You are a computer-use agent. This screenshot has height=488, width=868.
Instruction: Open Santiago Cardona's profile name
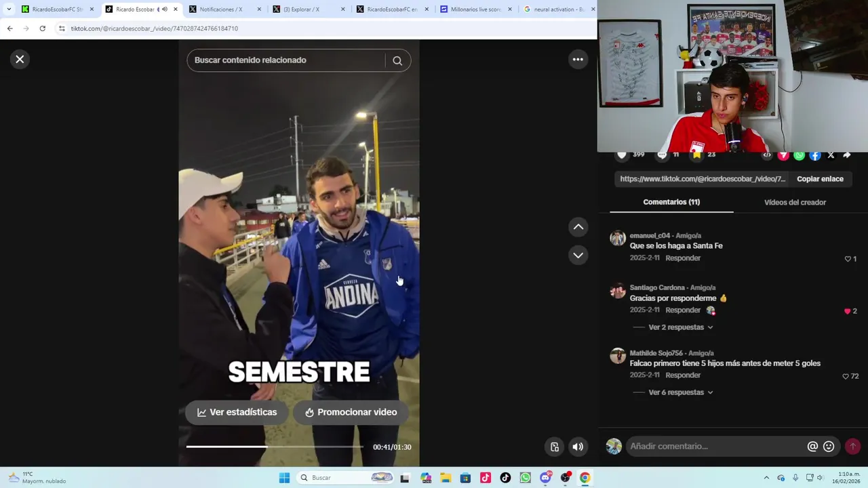(x=658, y=287)
